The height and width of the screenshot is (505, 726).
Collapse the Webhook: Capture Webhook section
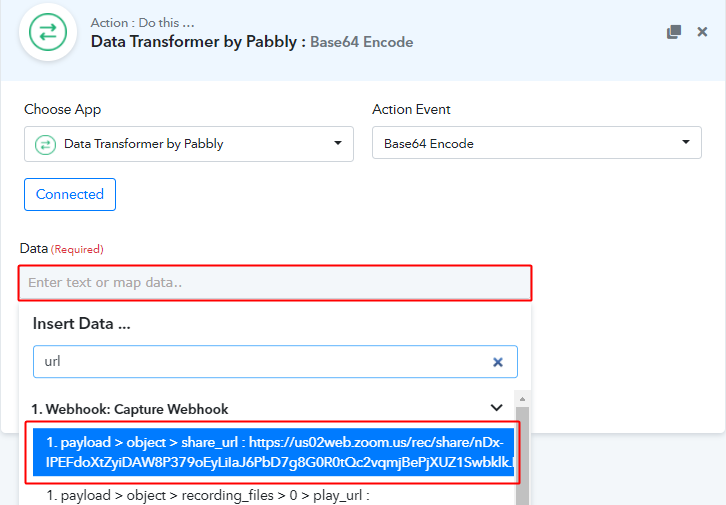pos(496,408)
